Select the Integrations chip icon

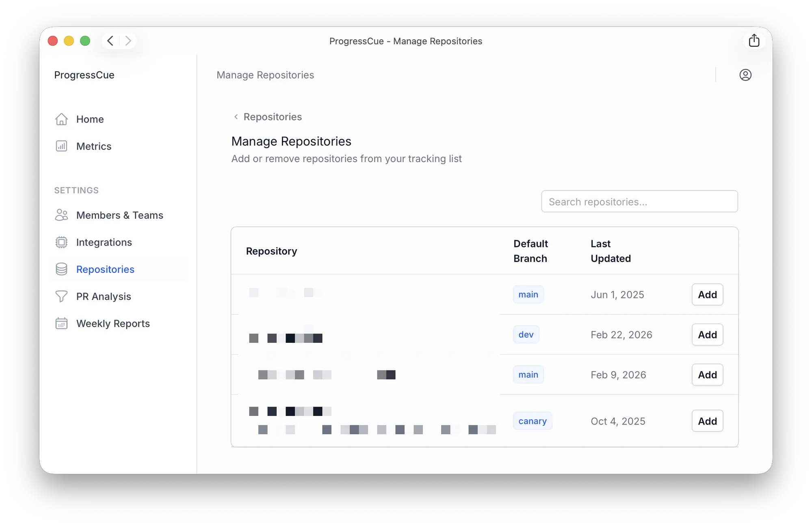(61, 242)
